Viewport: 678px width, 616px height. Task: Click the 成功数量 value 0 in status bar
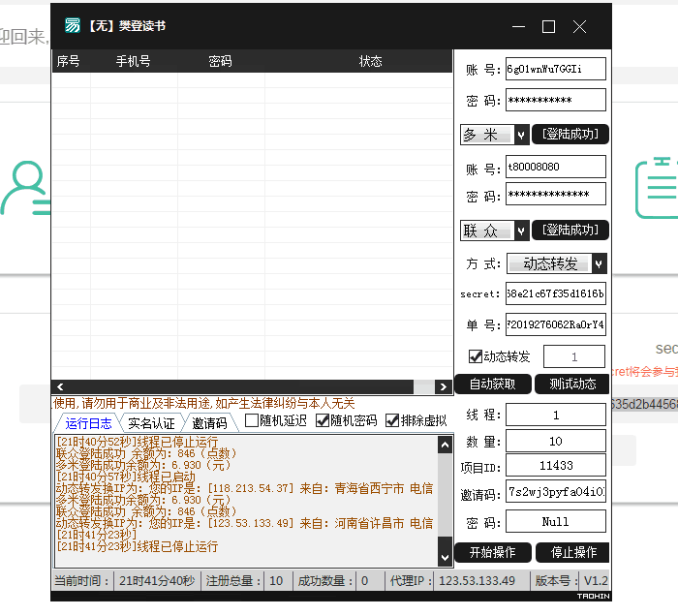tap(364, 580)
